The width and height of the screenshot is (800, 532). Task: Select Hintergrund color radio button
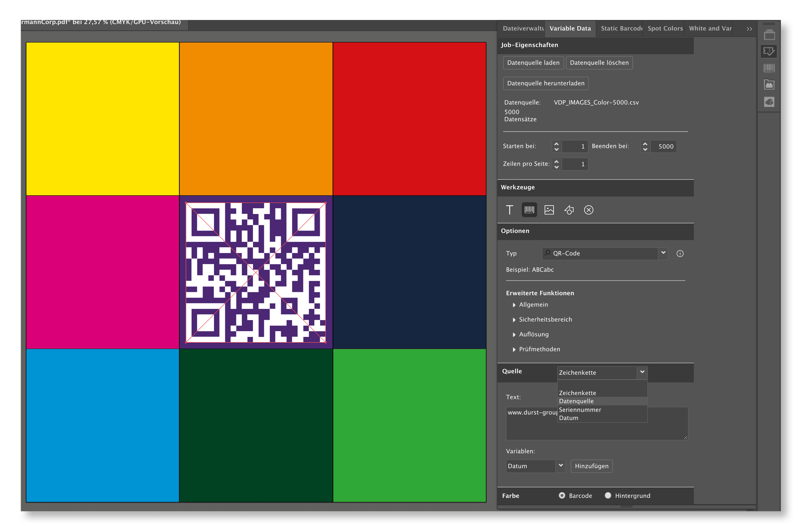click(608, 495)
